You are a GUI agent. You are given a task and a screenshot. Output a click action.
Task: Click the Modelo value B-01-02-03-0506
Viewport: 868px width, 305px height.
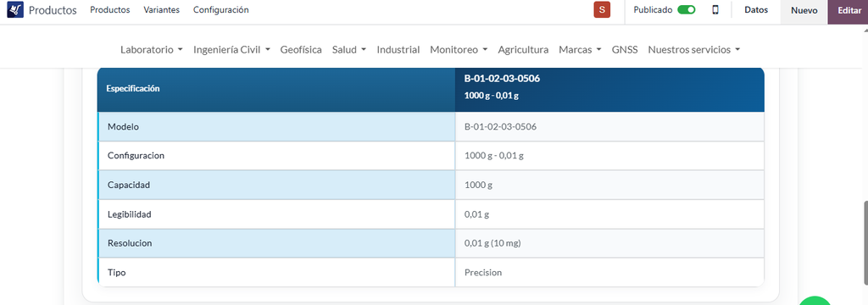pyautogui.click(x=500, y=127)
